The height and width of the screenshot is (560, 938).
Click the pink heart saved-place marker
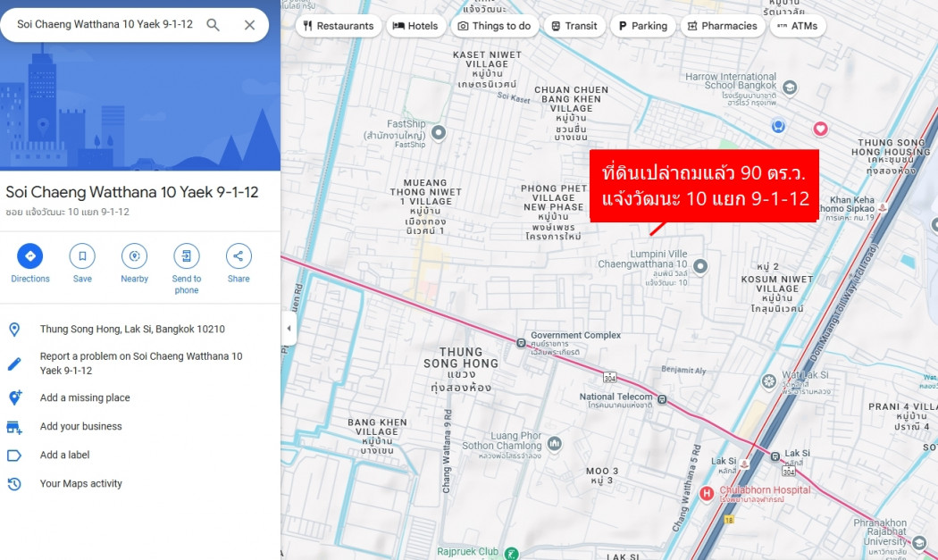pos(820,129)
